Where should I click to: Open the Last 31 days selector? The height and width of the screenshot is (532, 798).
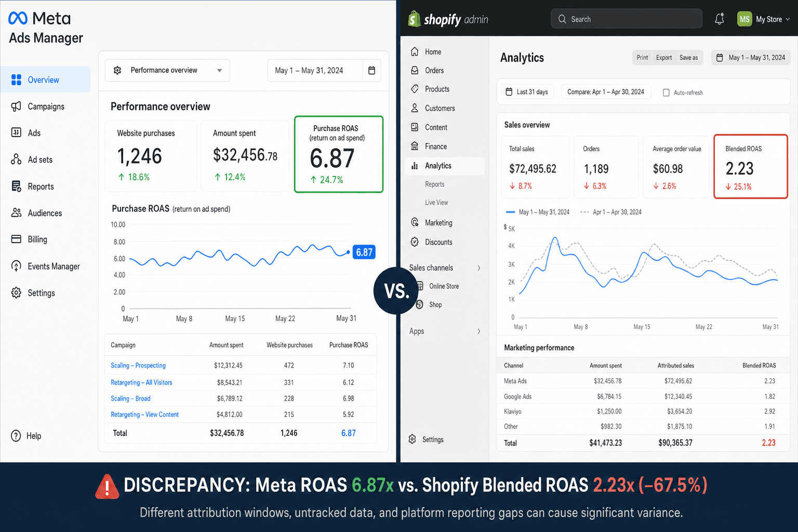527,92
